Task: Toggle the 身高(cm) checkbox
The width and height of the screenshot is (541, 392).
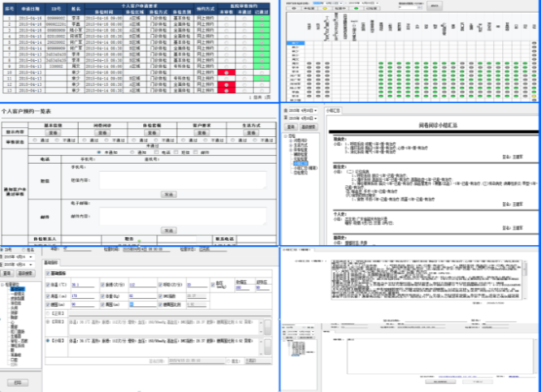Action: click(x=48, y=296)
